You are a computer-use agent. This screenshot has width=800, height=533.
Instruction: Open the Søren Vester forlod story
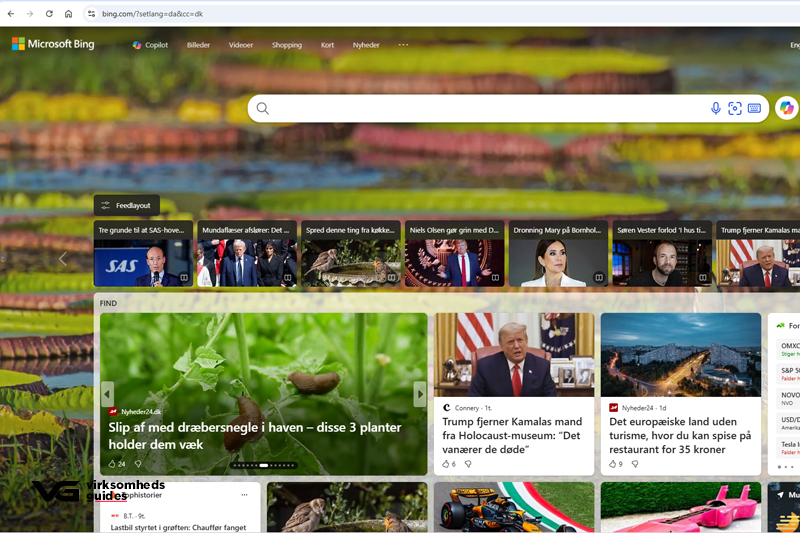(662, 253)
